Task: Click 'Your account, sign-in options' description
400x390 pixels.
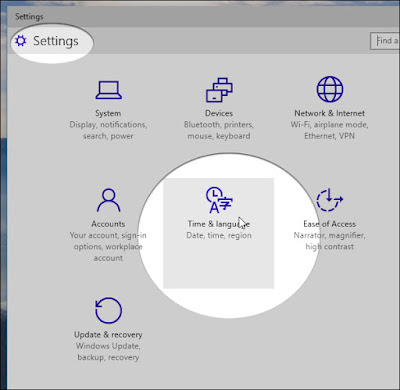Action: (x=108, y=247)
